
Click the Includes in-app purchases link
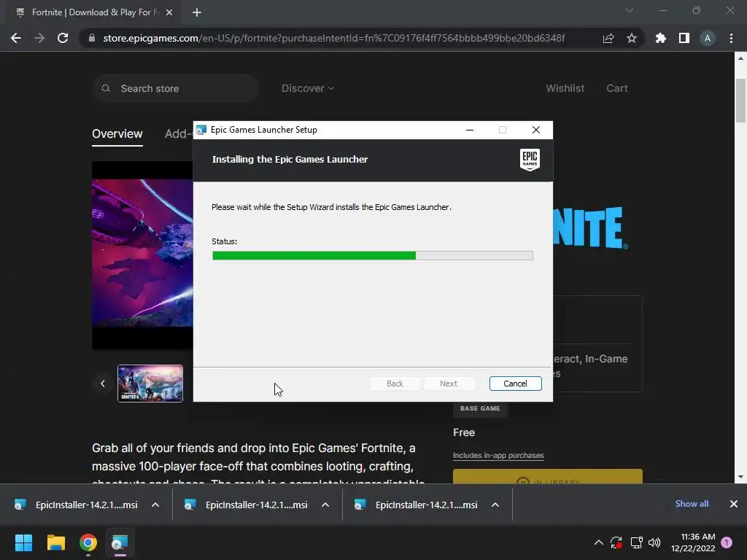[x=498, y=456]
